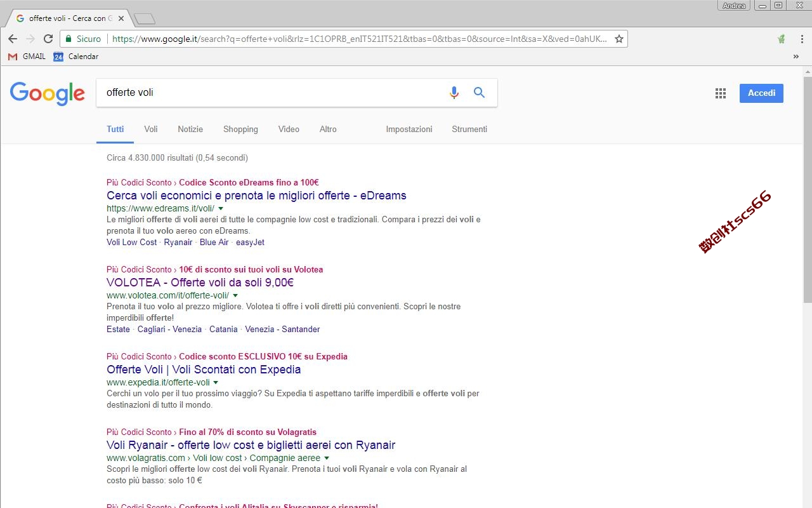Viewport: 812px width, 508px height.
Task: Click '10€ di sconto sui tuoi voli su Volotea'
Action: point(251,269)
